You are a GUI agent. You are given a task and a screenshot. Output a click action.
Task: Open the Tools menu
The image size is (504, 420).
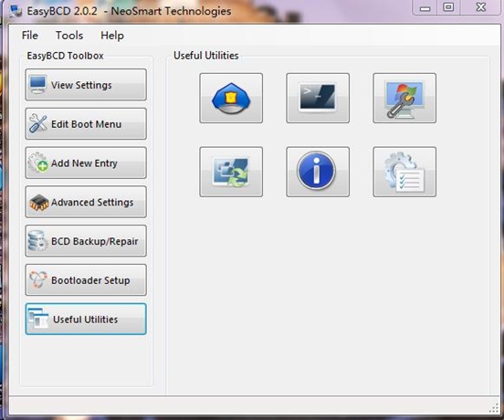(x=69, y=35)
